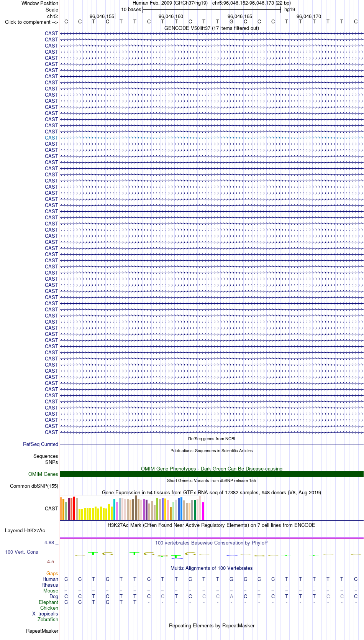Click the 96,046,160 position marker
Screen dimensions: 364x640
pos(171,16)
